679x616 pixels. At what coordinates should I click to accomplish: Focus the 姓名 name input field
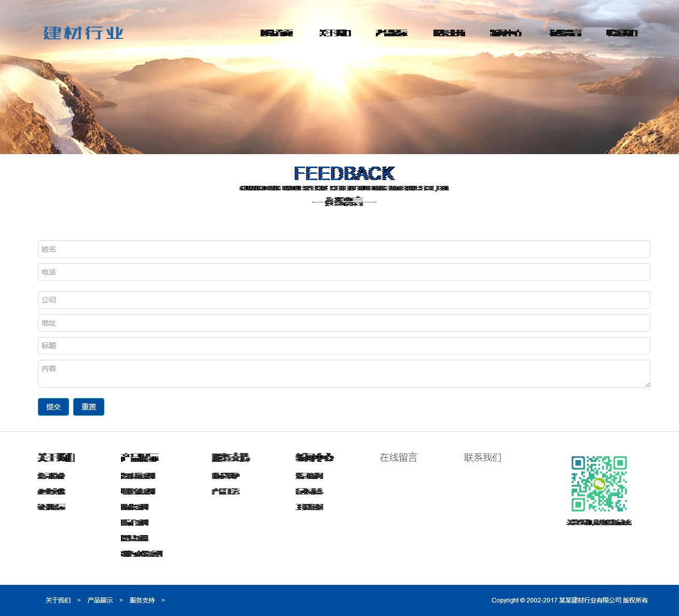click(344, 249)
